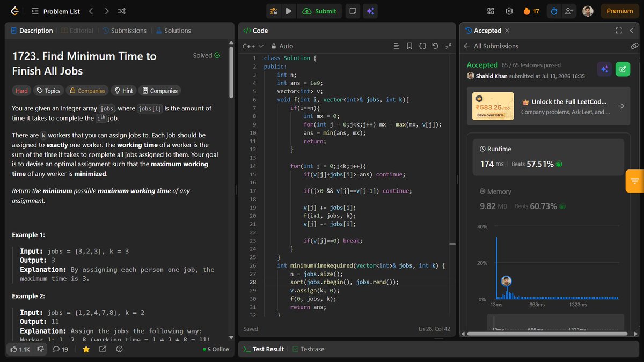The height and width of the screenshot is (362, 644).
Task: Open the Test Result tab
Action: coord(264,349)
